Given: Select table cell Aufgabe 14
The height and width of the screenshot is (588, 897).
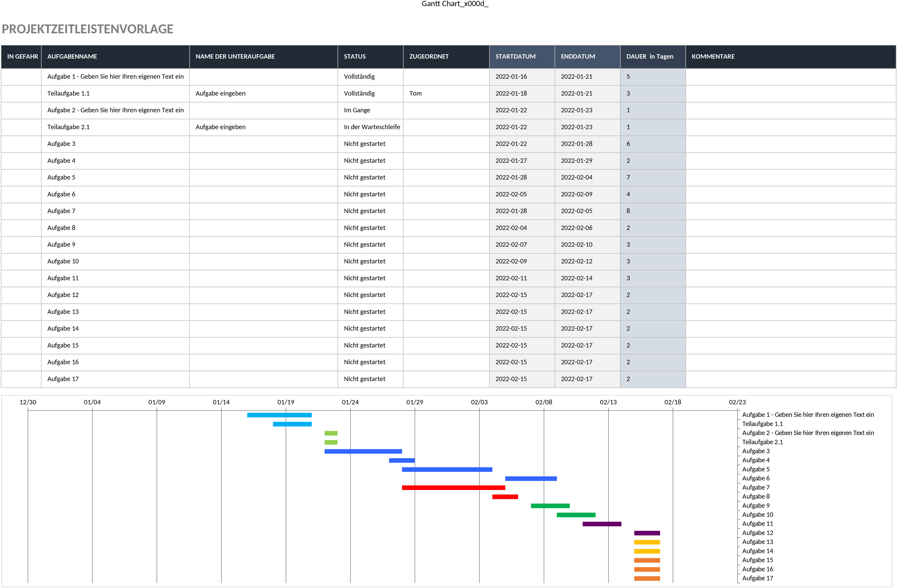Looking at the screenshot, I should tap(115, 329).
